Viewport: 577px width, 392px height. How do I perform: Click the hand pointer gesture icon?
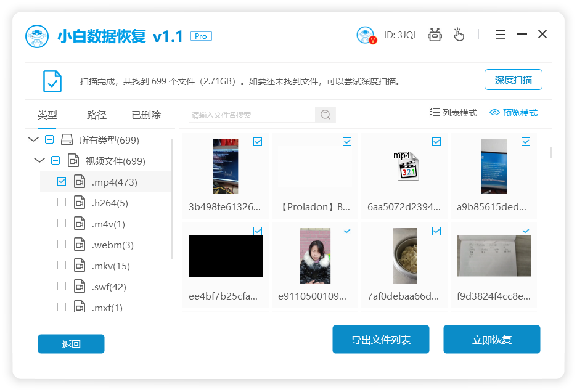[x=459, y=35]
